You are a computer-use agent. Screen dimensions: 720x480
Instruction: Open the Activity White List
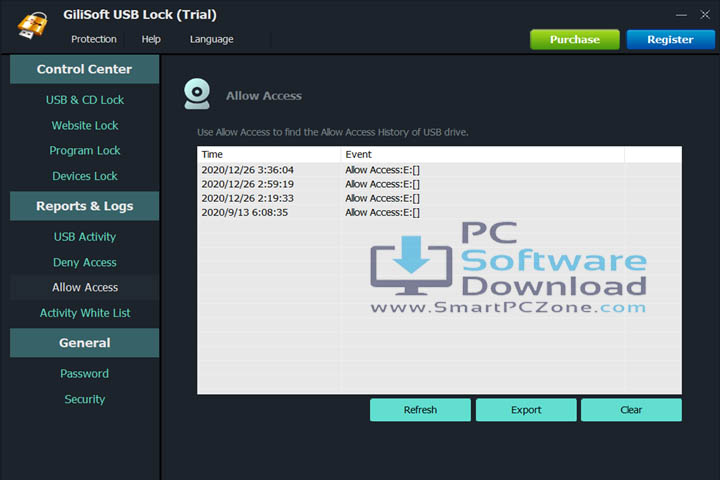[x=85, y=313]
